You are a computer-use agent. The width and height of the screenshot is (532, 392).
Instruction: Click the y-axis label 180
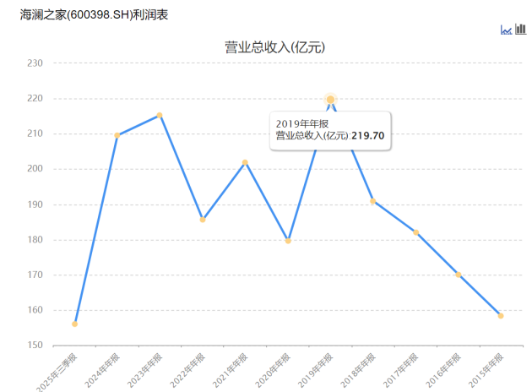click(x=35, y=240)
